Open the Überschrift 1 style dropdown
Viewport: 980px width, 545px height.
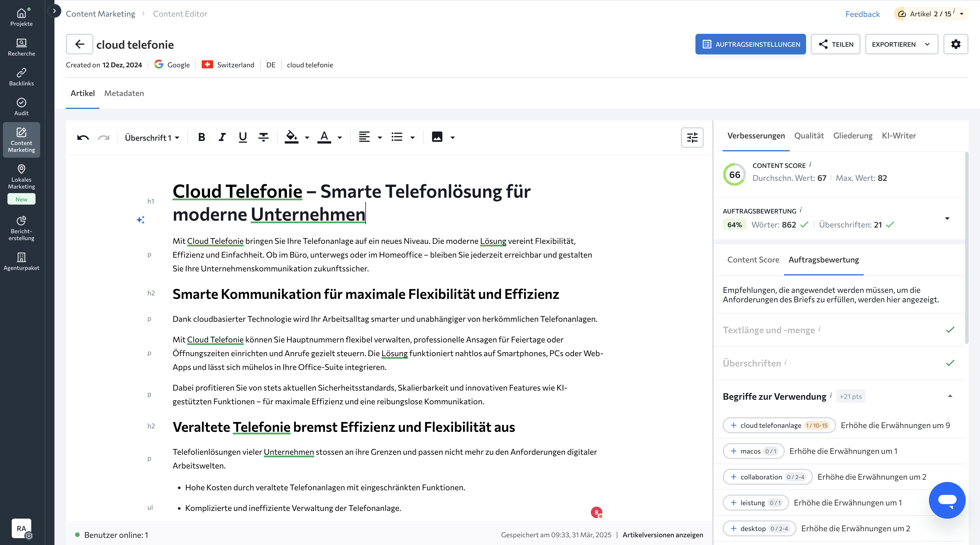tap(152, 137)
